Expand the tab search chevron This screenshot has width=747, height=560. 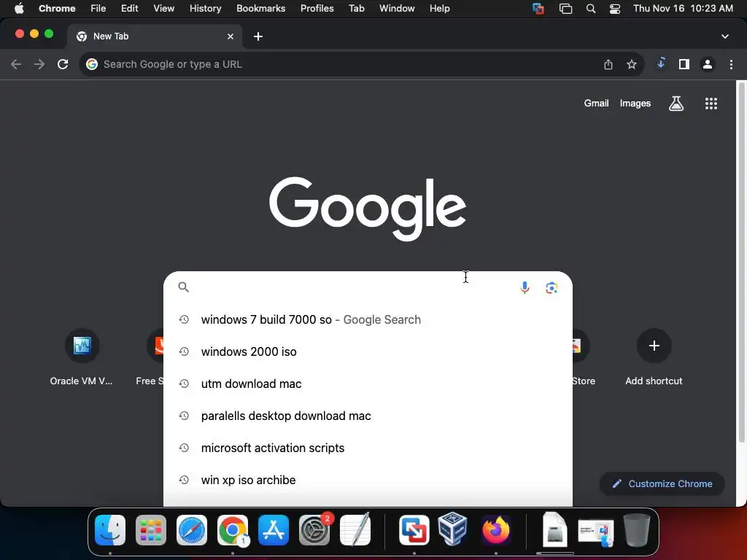tap(724, 36)
